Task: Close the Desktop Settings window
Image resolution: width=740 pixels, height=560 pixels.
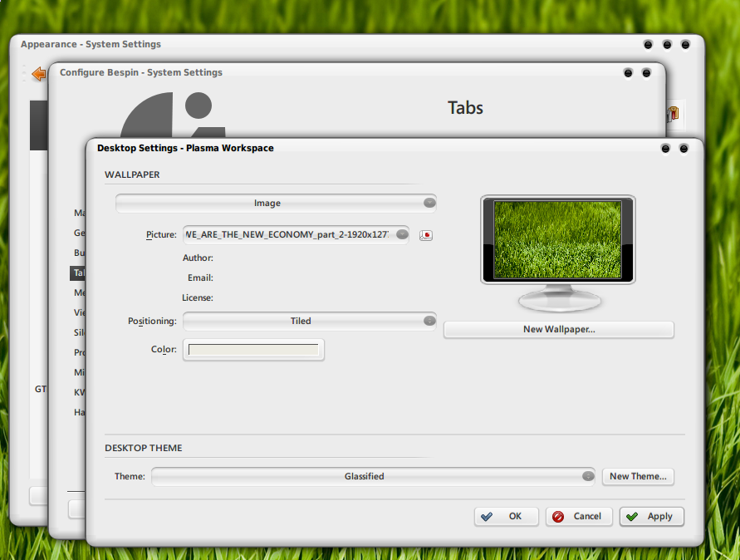Action: click(684, 149)
